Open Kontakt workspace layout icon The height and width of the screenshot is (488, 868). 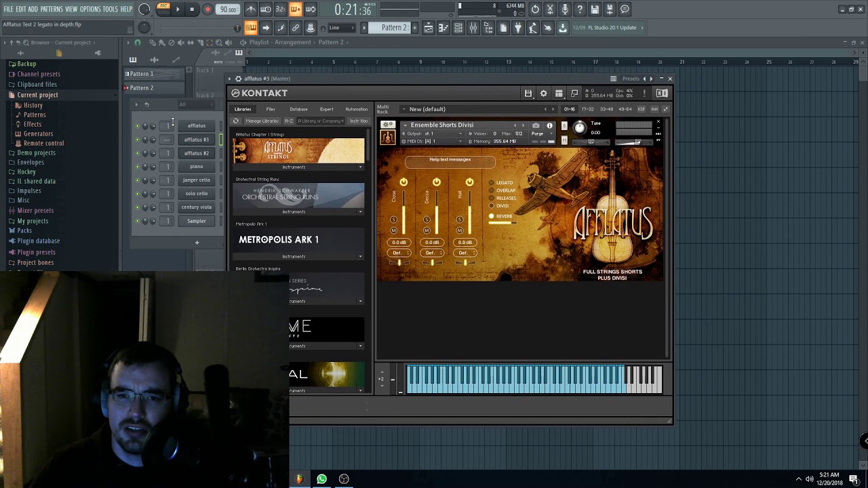pyautogui.click(x=559, y=93)
